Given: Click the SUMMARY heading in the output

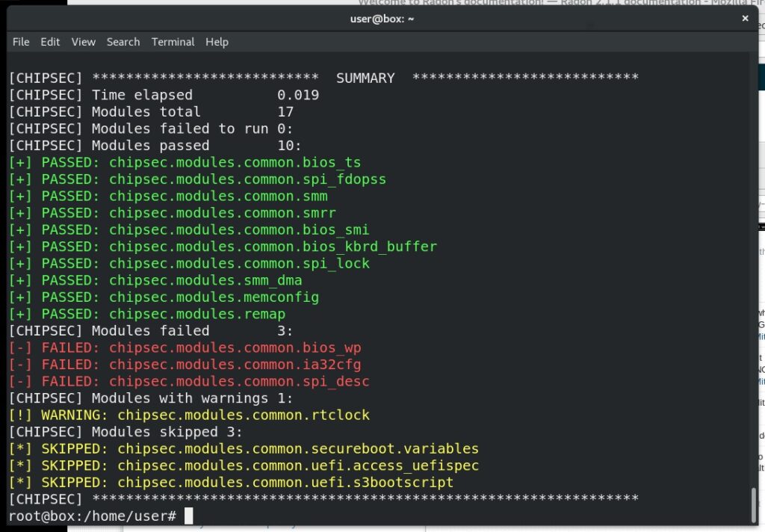Looking at the screenshot, I should [365, 78].
